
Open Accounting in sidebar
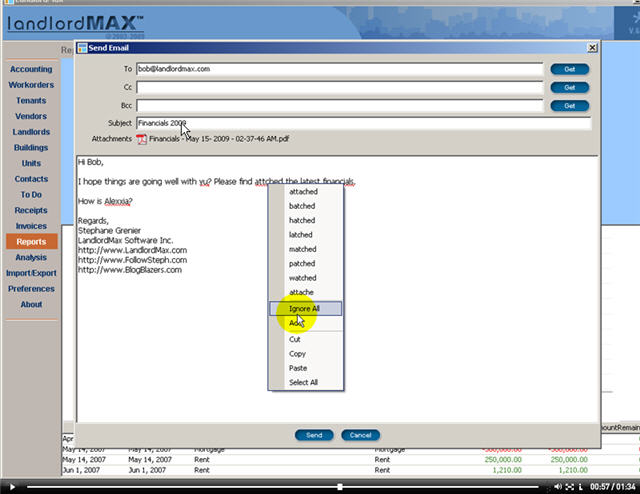point(31,69)
